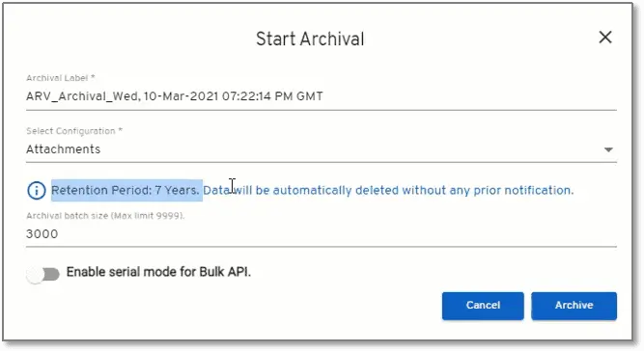
Task: Click the 'automatically deleted' warning text
Action: click(x=336, y=190)
